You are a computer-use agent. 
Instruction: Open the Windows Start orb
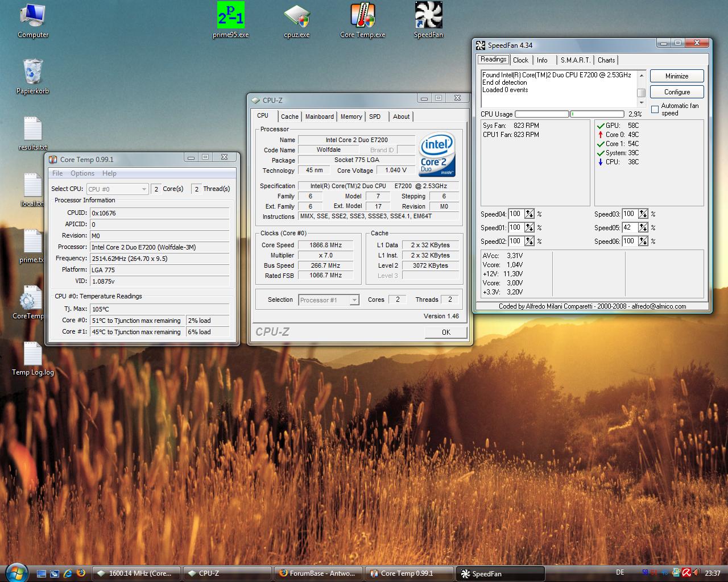[x=16, y=572]
